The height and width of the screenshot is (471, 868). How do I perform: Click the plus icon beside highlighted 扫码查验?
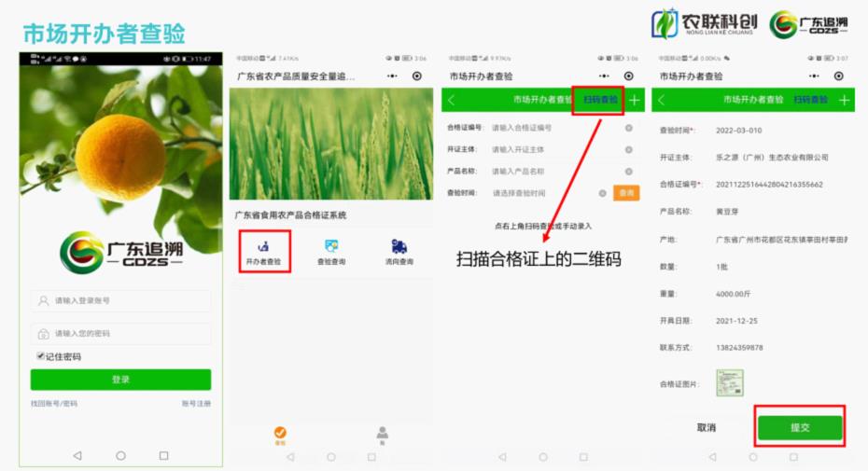(636, 100)
